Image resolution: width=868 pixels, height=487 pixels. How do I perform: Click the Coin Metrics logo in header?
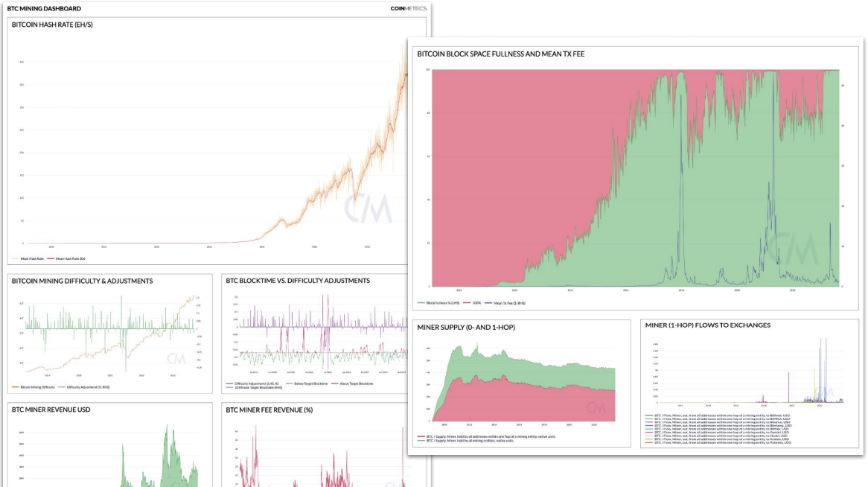coord(409,8)
